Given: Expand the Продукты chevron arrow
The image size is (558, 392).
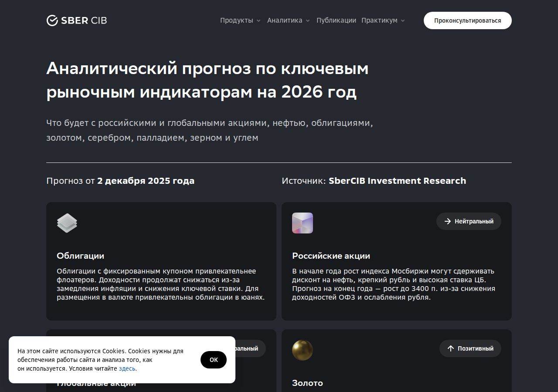Looking at the screenshot, I should pos(259,20).
